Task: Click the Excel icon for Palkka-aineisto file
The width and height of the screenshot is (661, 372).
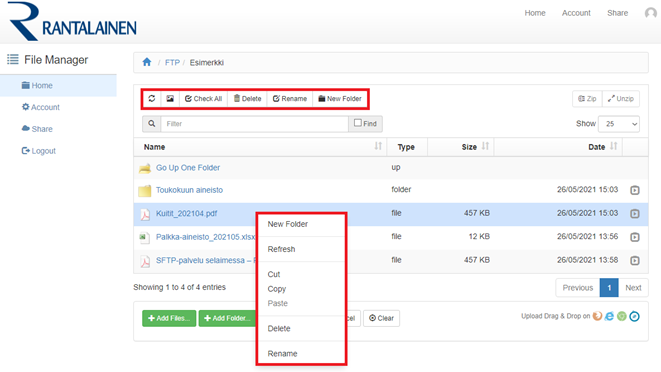Action: tap(145, 238)
